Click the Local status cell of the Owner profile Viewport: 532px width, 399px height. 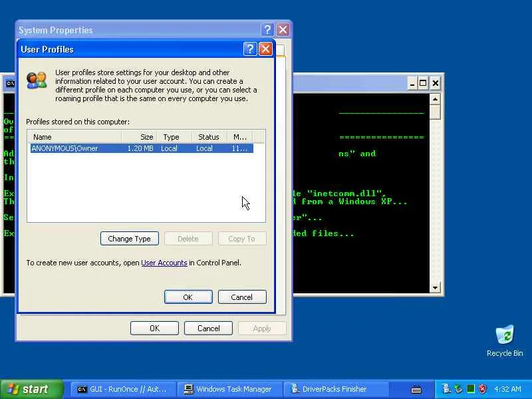(x=204, y=148)
